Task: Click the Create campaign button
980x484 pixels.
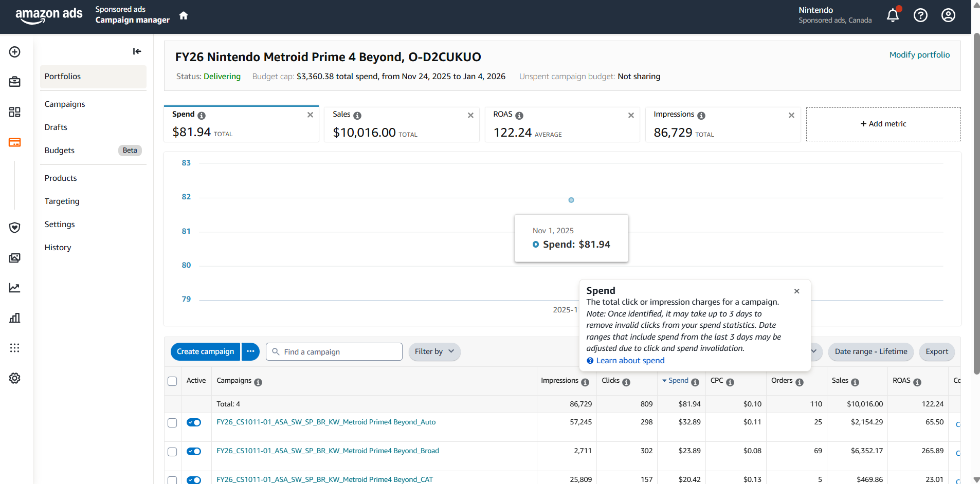Action: pyautogui.click(x=205, y=351)
